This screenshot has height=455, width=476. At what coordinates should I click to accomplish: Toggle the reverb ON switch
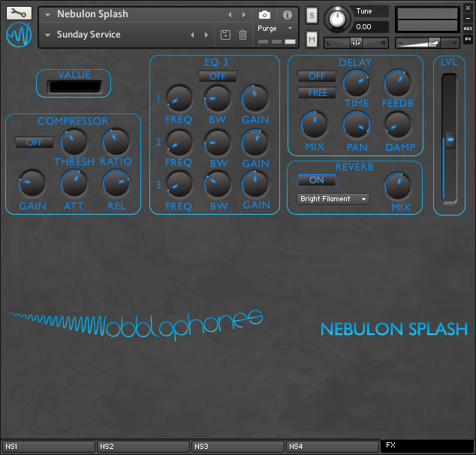[317, 179]
